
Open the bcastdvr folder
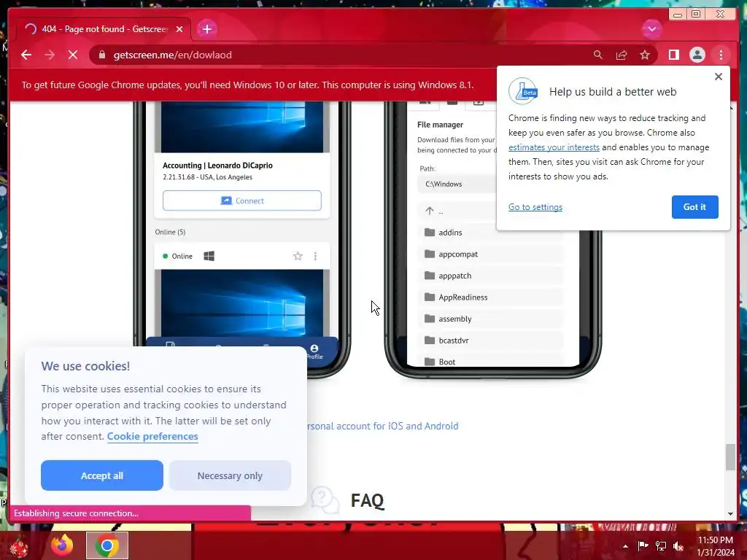click(x=491, y=340)
